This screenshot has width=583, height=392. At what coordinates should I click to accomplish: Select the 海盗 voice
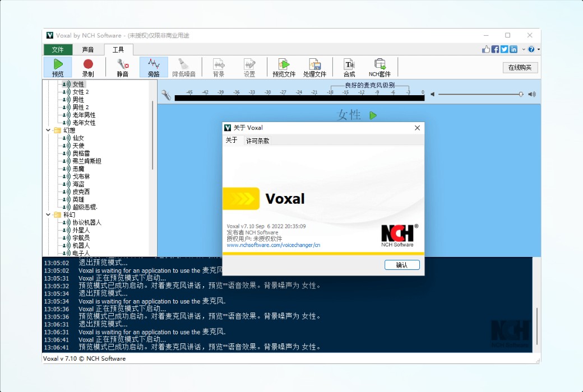[78, 184]
